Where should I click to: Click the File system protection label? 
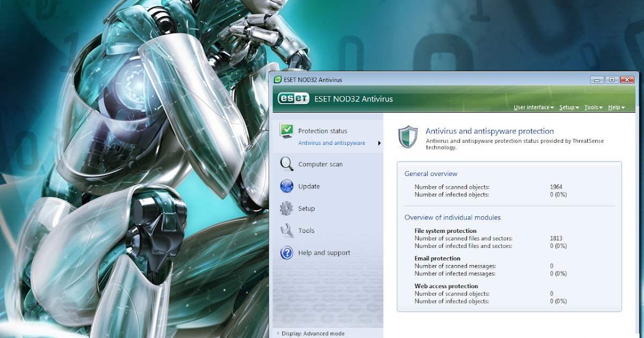coord(445,231)
